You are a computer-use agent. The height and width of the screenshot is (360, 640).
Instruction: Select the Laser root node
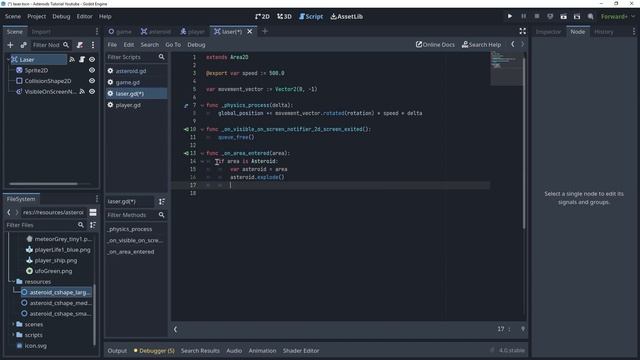tap(27, 60)
